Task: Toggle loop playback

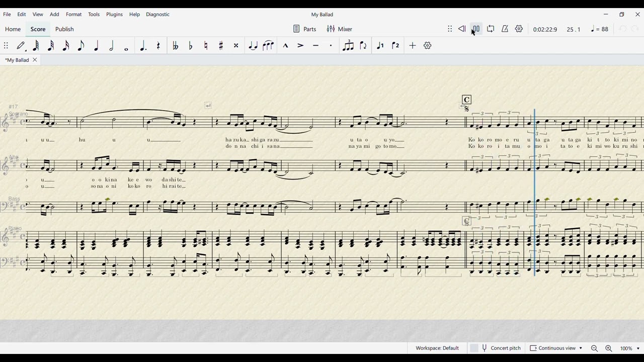Action: [x=491, y=29]
